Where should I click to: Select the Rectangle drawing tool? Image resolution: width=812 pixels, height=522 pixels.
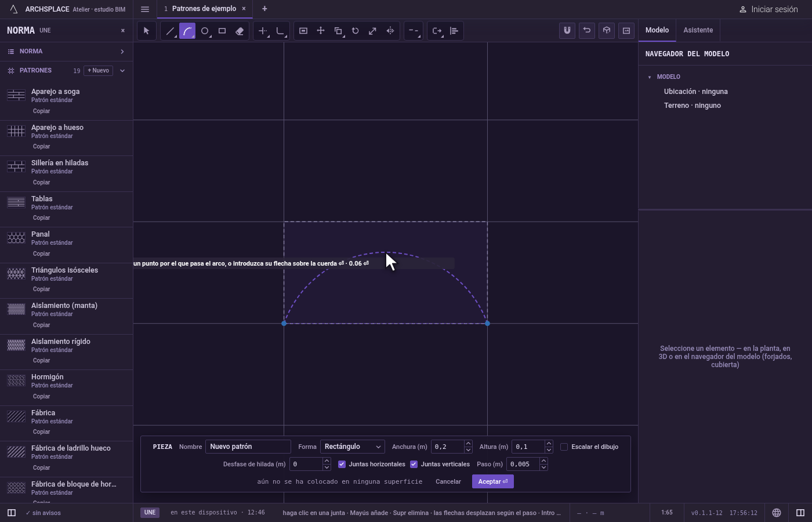point(222,31)
